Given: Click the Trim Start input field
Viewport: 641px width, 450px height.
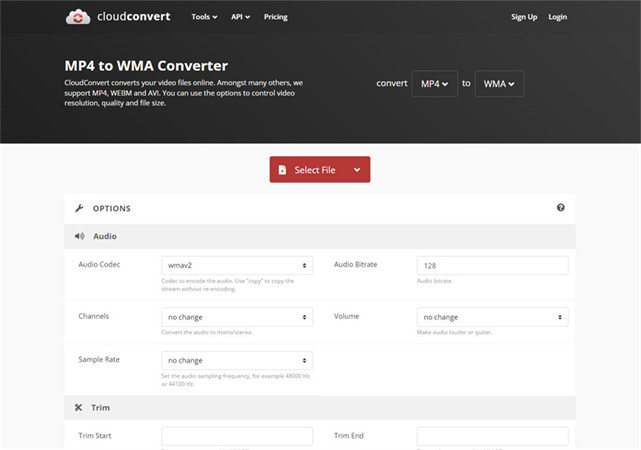Looking at the screenshot, I should point(237,437).
